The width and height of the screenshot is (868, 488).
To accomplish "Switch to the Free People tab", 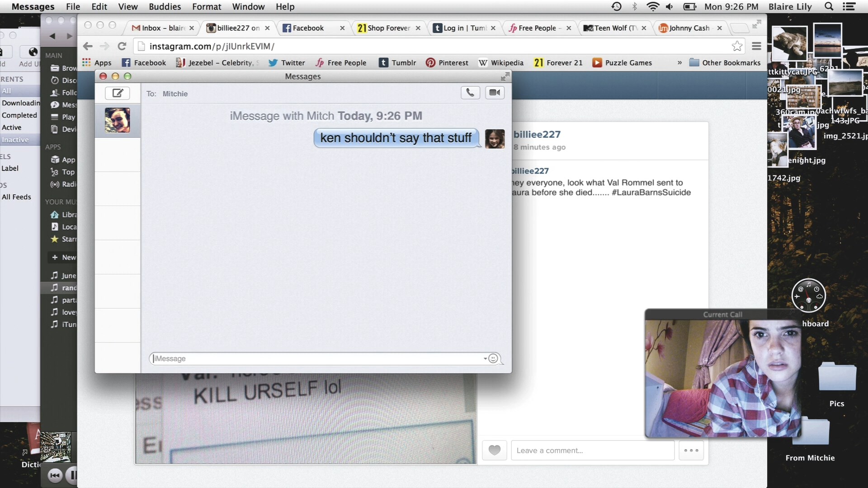I will point(539,28).
